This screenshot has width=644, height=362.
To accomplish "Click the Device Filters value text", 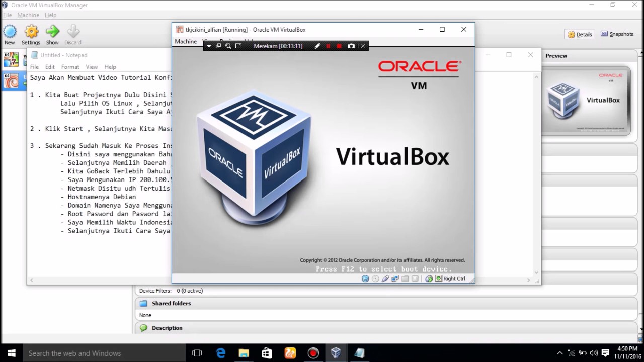I will (x=190, y=291).
